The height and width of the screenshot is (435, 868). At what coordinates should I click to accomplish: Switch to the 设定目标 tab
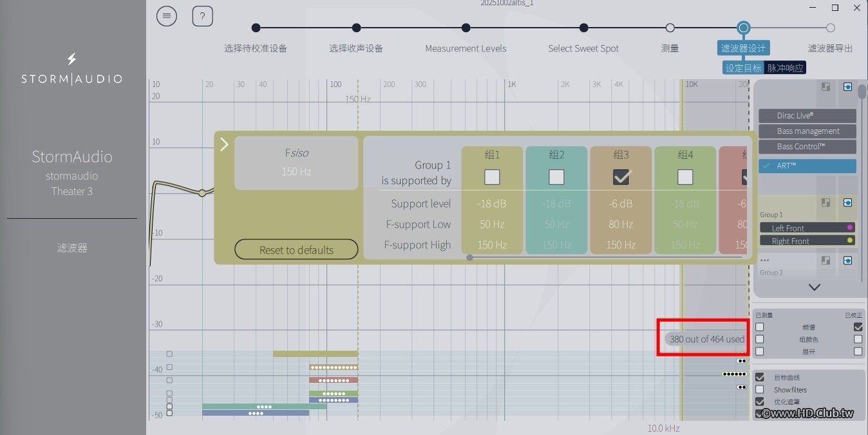pyautogui.click(x=743, y=68)
